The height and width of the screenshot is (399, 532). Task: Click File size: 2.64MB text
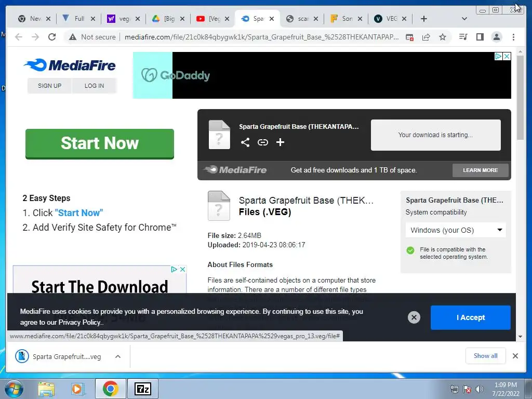[234, 235]
